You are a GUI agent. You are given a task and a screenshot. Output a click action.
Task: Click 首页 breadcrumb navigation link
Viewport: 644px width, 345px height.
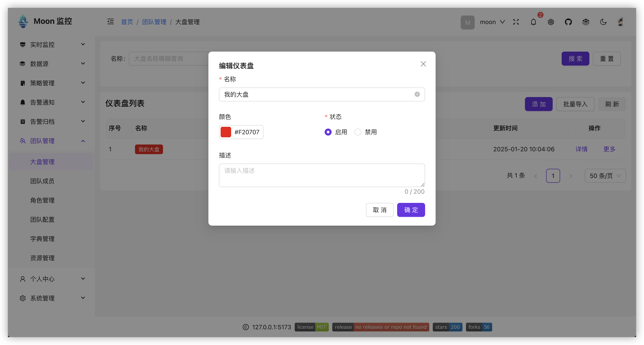pyautogui.click(x=126, y=22)
